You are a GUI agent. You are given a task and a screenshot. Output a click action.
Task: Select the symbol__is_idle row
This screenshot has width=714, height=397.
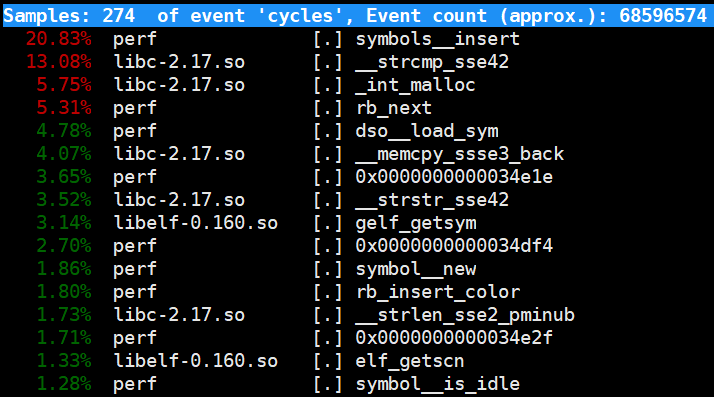click(357, 384)
